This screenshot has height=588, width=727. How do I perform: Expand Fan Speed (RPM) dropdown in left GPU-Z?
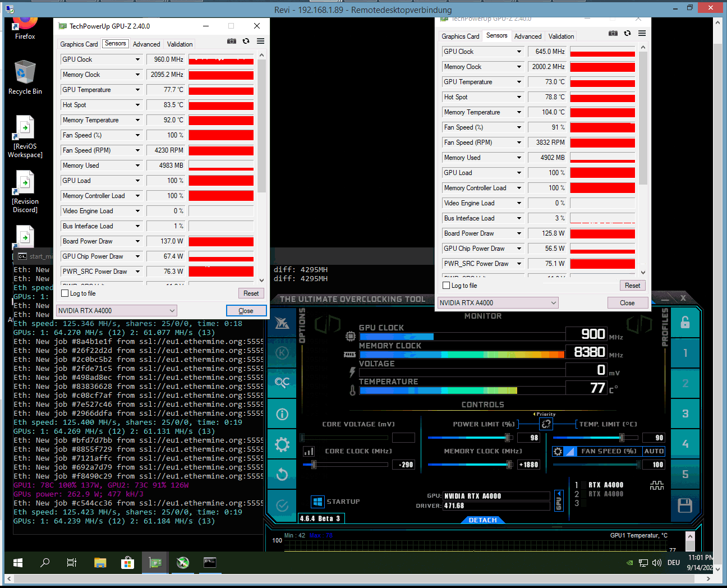click(x=137, y=150)
